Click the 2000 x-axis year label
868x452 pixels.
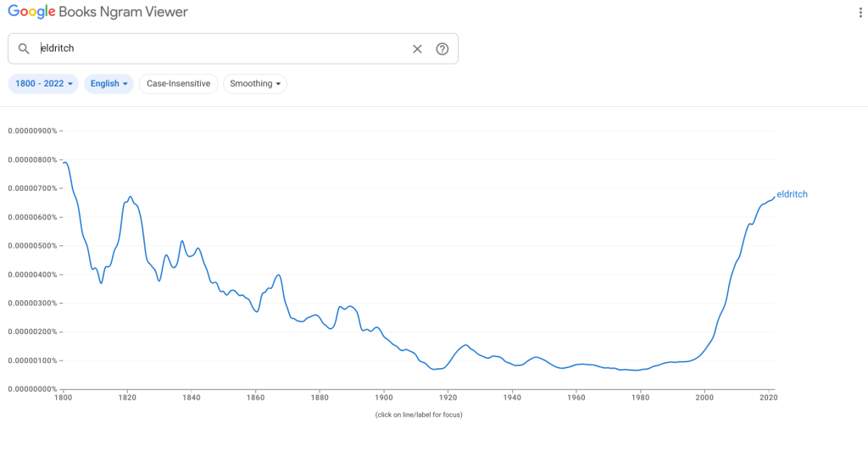tap(704, 397)
